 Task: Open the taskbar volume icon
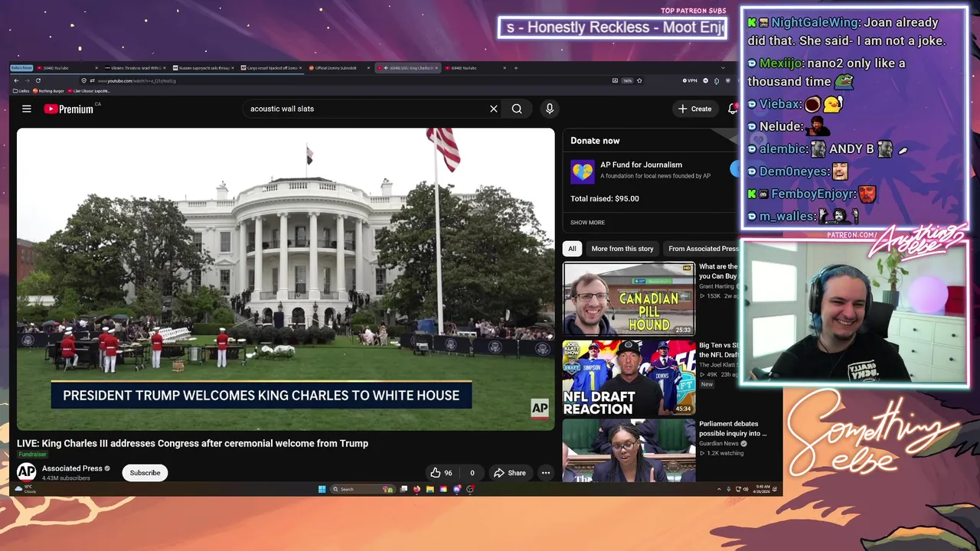point(746,489)
